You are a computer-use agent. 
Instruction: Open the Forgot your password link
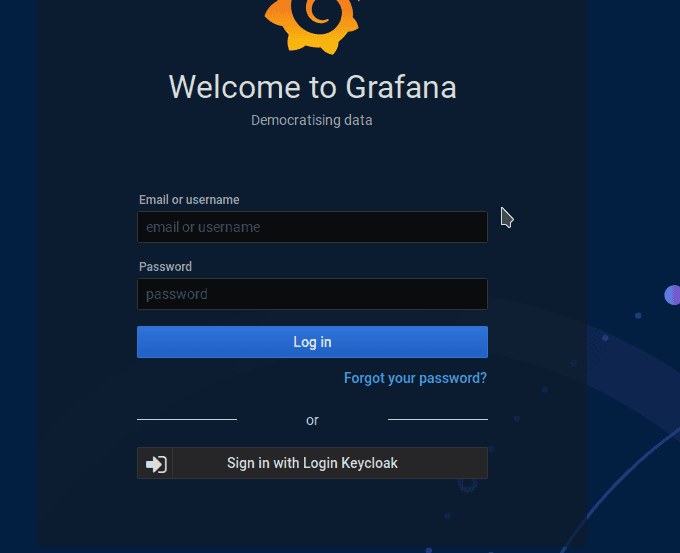pyautogui.click(x=415, y=378)
